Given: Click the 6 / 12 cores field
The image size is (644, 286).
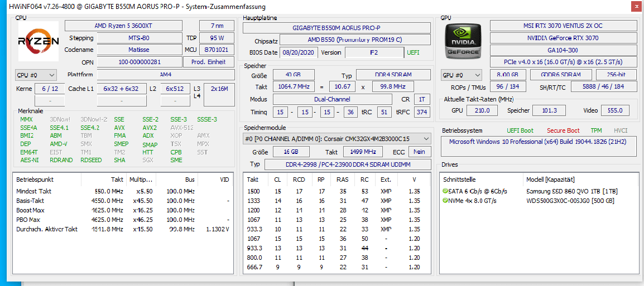Looking at the screenshot, I should pos(50,89).
